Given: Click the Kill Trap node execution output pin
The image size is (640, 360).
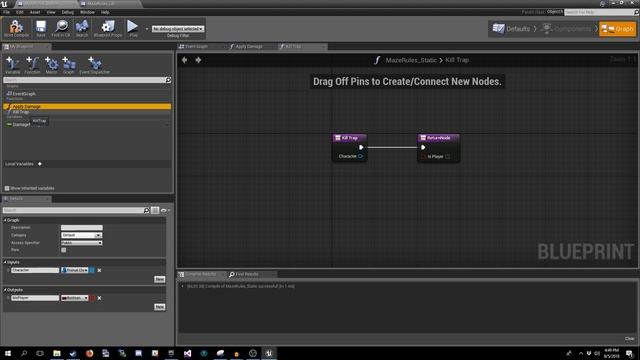Looking at the screenshot, I should (x=361, y=147).
